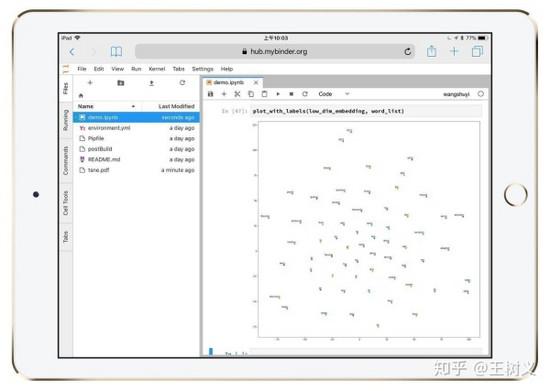Show all Safari tabs overview

pos(477,52)
